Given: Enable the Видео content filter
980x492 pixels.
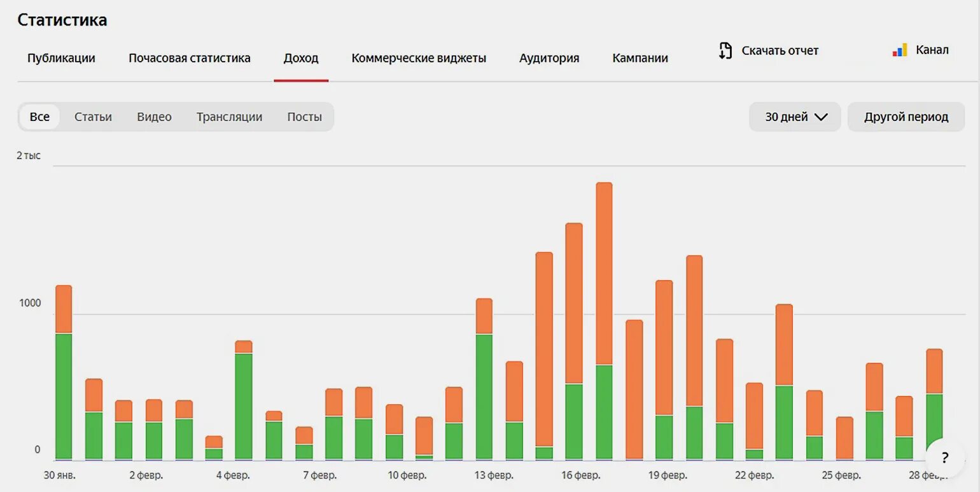Looking at the screenshot, I should [x=153, y=116].
